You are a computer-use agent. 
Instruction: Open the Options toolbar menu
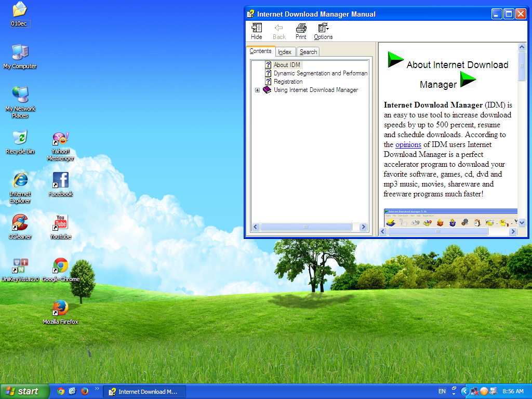tap(323, 31)
